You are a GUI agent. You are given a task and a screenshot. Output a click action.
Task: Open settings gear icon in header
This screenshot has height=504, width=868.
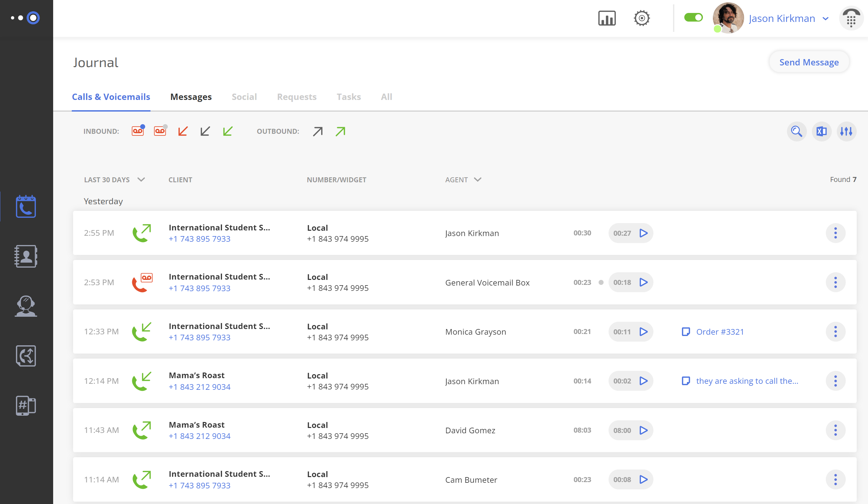[641, 18]
